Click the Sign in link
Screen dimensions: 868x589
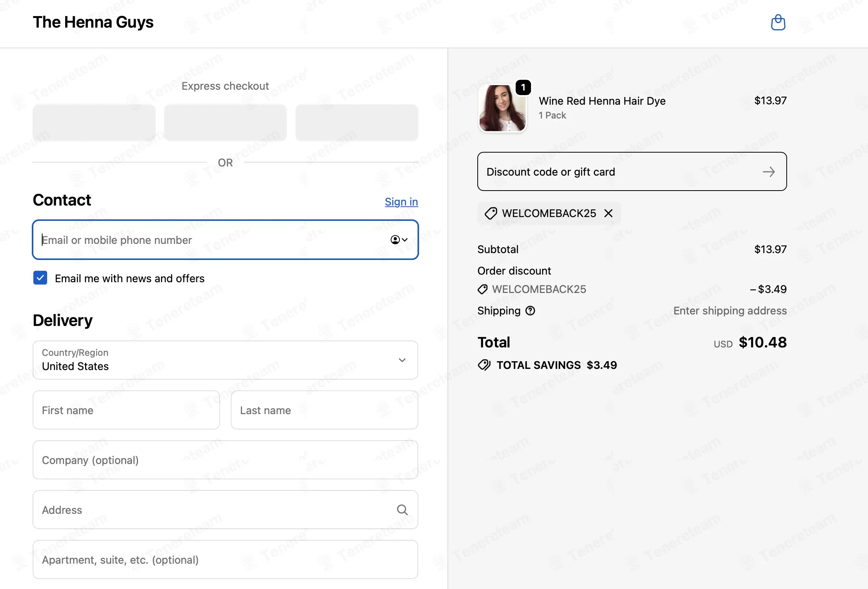pos(401,202)
